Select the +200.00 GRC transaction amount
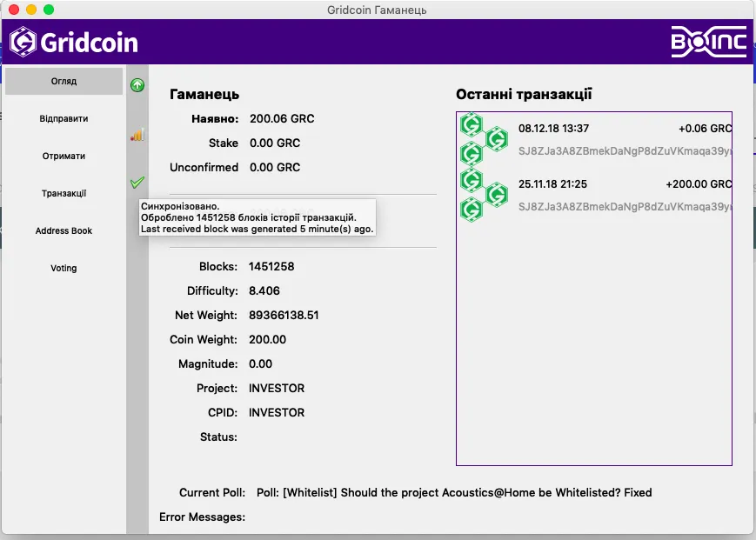The width and height of the screenshot is (756, 540). pos(699,184)
